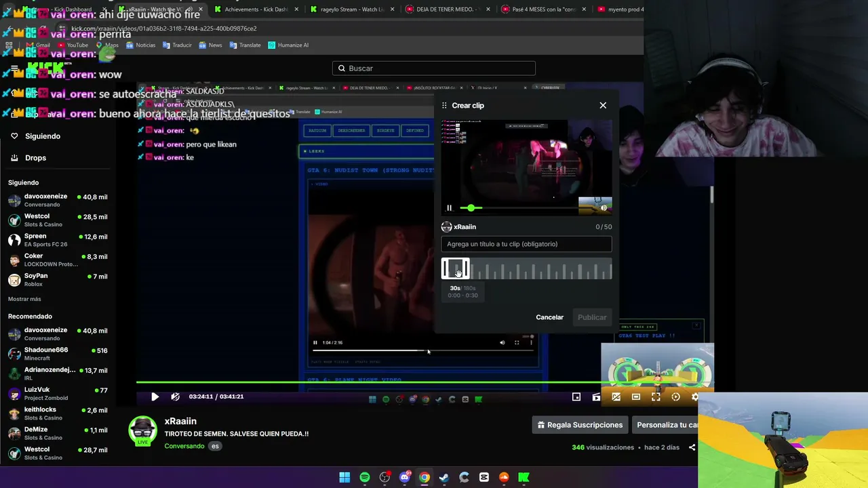868x488 pixels.
Task: Open the News bookmark
Action: tap(210, 45)
